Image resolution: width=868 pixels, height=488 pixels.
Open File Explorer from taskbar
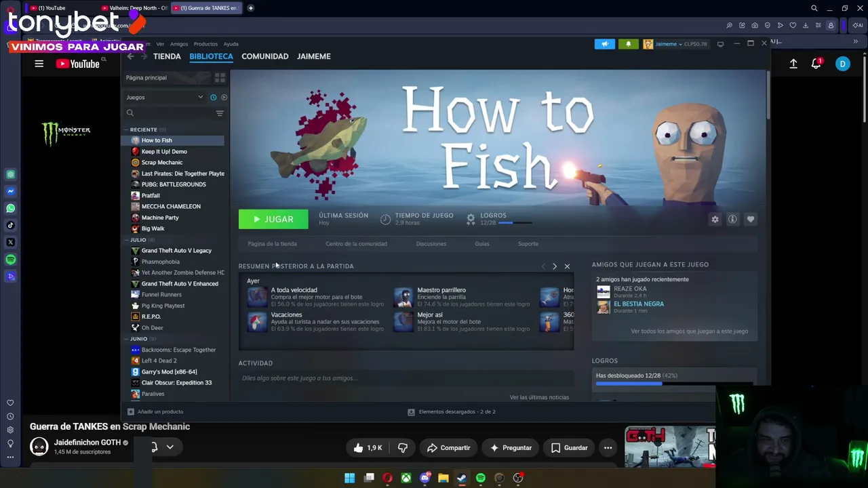click(443, 478)
